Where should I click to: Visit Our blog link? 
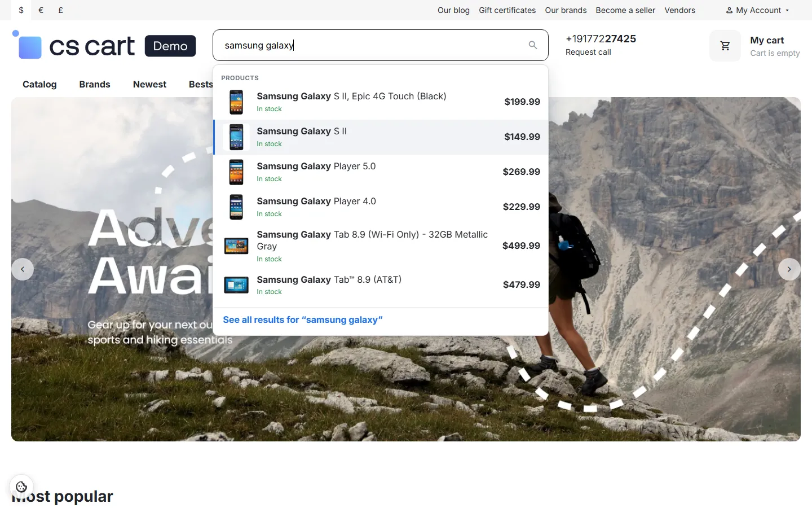pos(453,10)
